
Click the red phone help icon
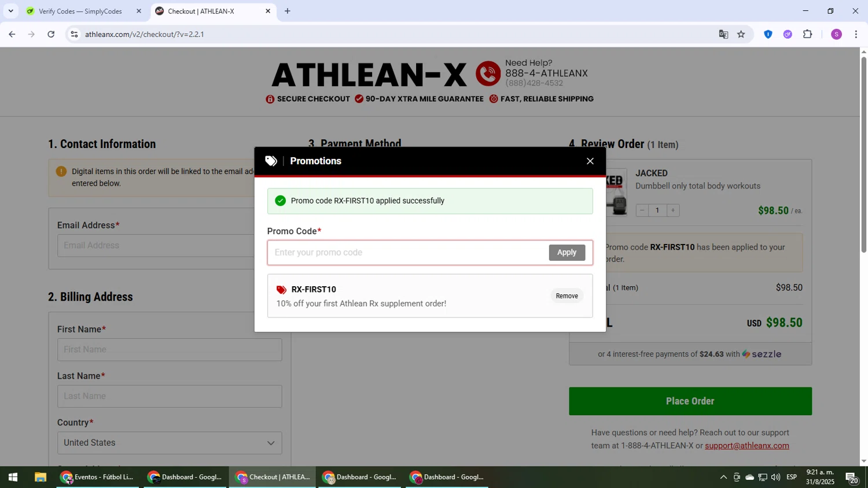point(488,73)
